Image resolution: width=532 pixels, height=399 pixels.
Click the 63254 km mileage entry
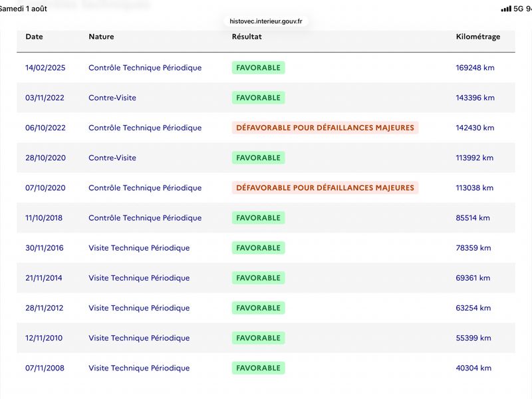point(473,308)
